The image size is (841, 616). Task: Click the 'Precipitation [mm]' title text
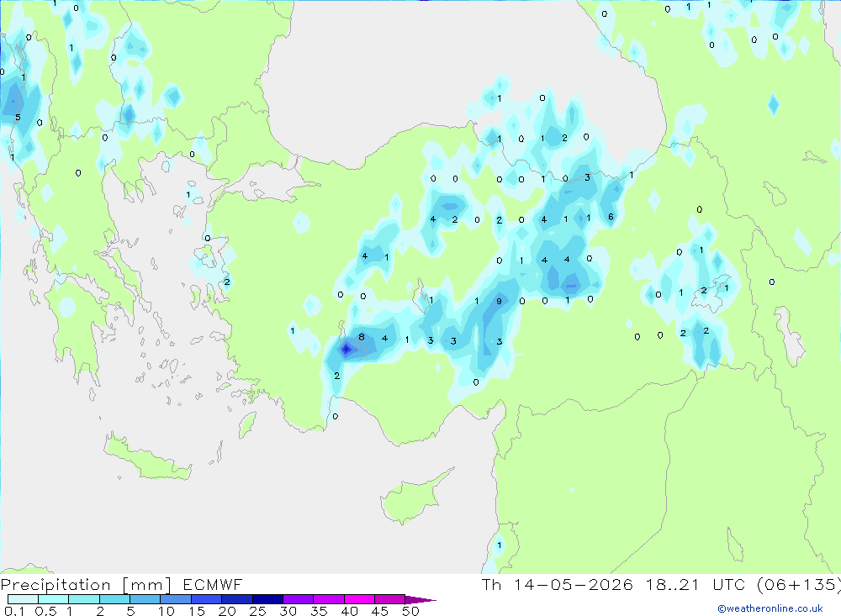pyautogui.click(x=86, y=585)
